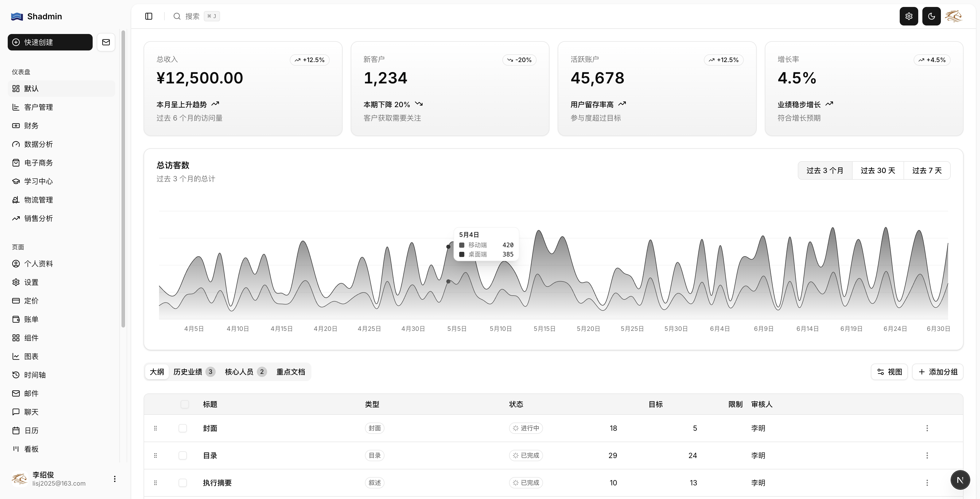980x499 pixels.
Task: Tick the checkbox for the 目录 row
Action: tap(183, 455)
